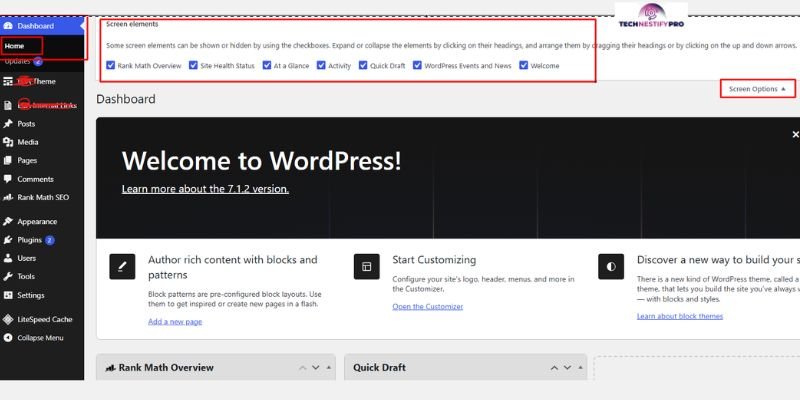This screenshot has height=400, width=800.
Task: Open the Settings menu
Action: point(31,295)
